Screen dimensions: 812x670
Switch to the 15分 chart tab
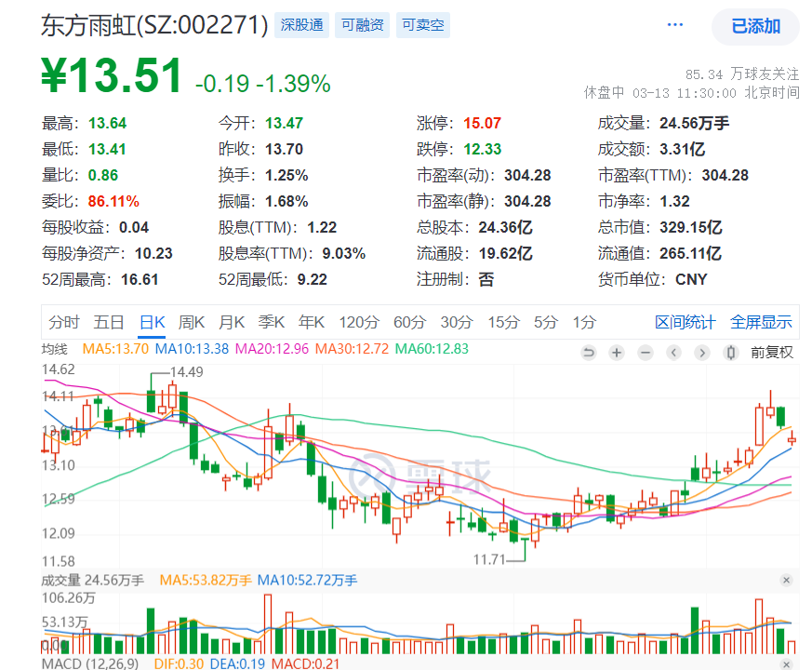(503, 322)
